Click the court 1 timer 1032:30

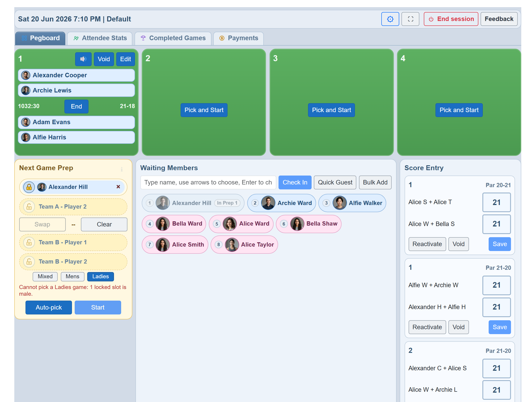tap(29, 106)
